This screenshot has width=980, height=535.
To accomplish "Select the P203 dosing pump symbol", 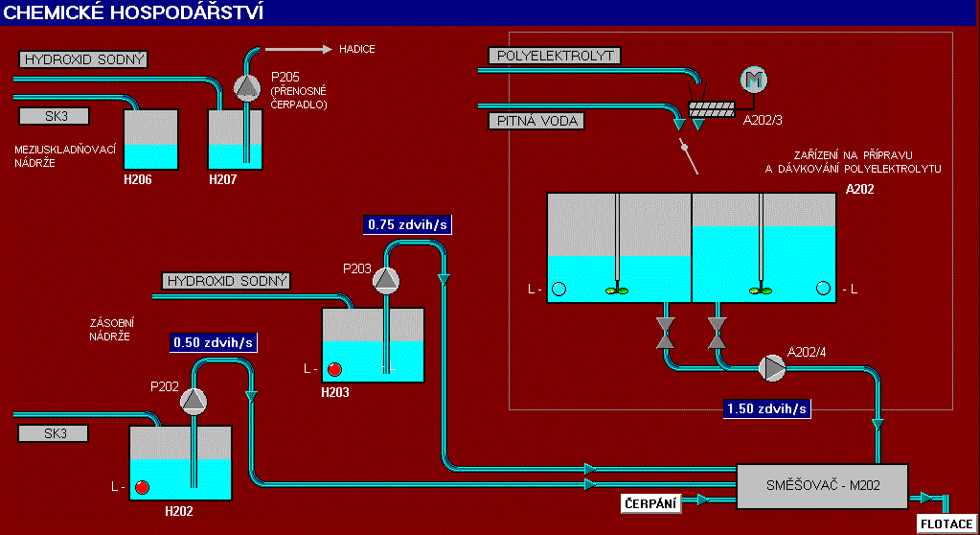I will coord(385,280).
